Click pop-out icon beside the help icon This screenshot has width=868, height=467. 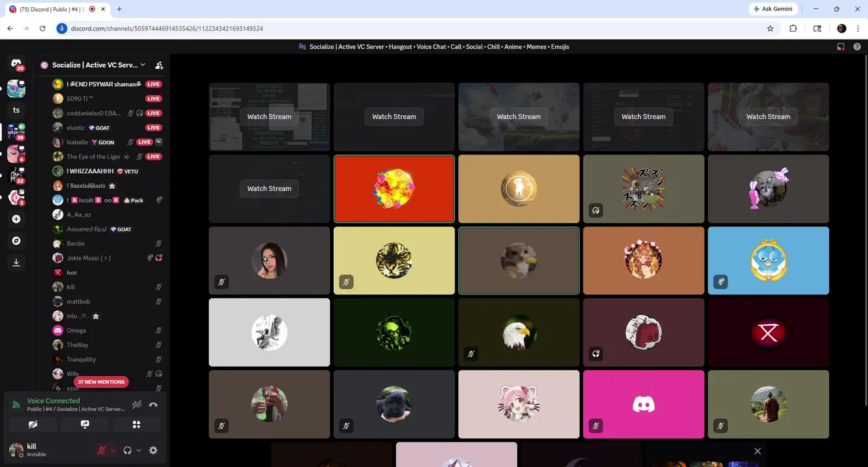point(841,47)
